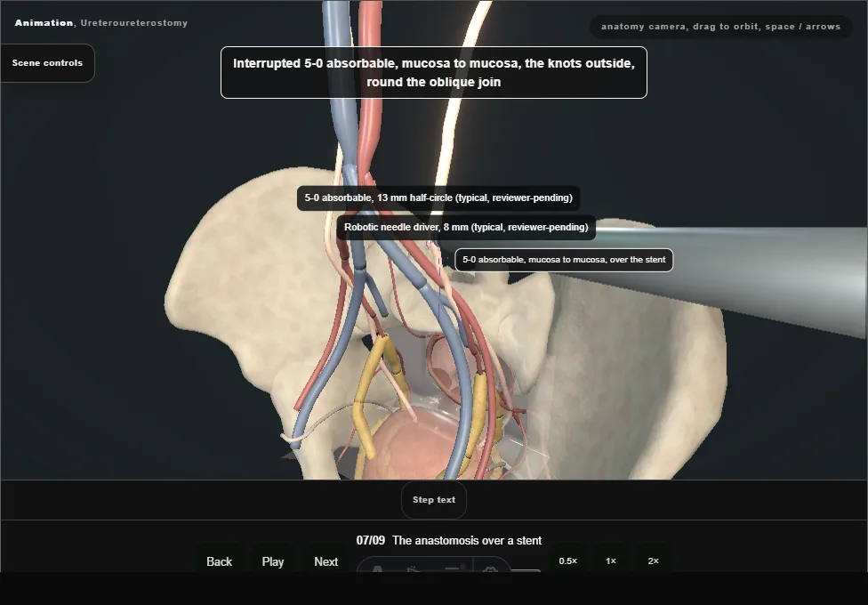
Task: Set playback speed to 1×
Action: [x=611, y=561]
